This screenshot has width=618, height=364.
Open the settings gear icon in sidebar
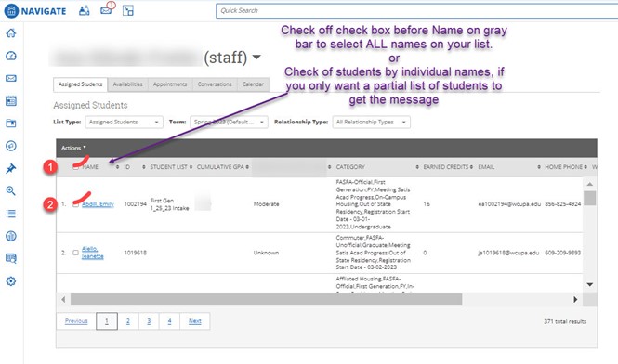click(x=11, y=281)
